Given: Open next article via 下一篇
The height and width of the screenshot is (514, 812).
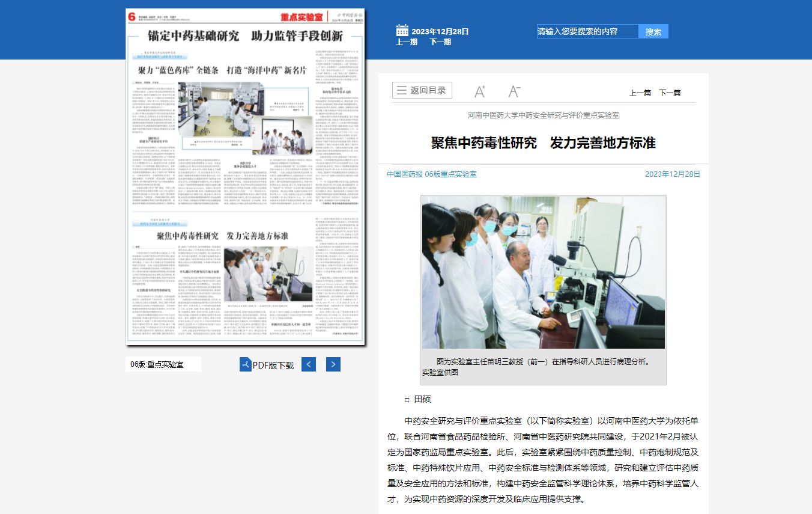Looking at the screenshot, I should (x=670, y=93).
